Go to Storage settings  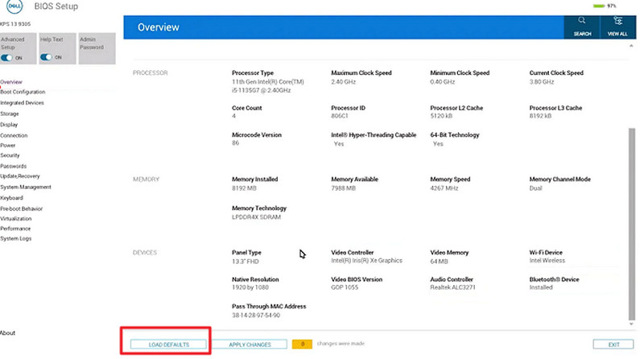[x=10, y=113]
